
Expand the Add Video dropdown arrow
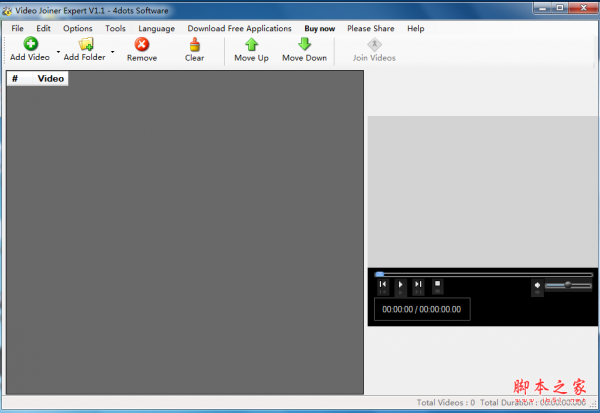pyautogui.click(x=58, y=51)
